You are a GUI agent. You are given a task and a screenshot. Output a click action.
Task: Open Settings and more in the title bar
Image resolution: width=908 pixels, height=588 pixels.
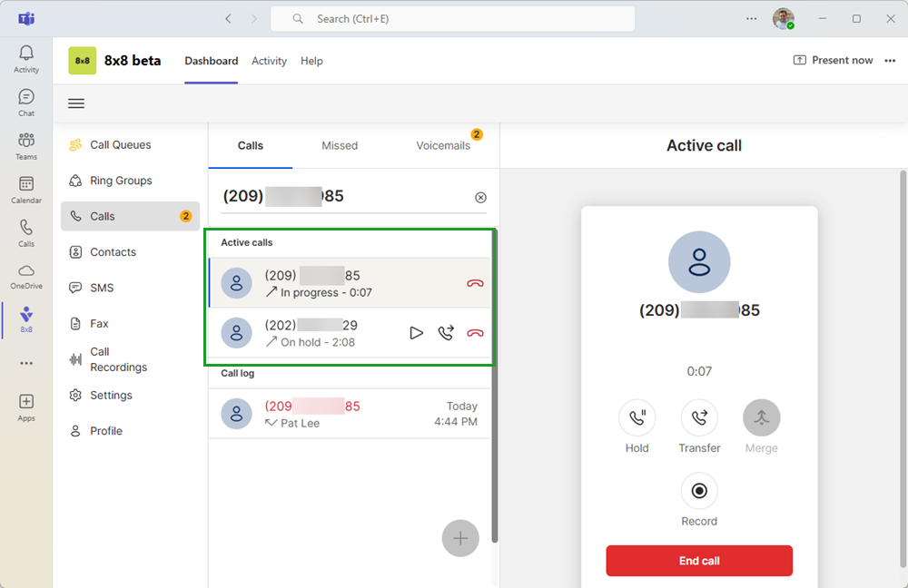(x=751, y=18)
